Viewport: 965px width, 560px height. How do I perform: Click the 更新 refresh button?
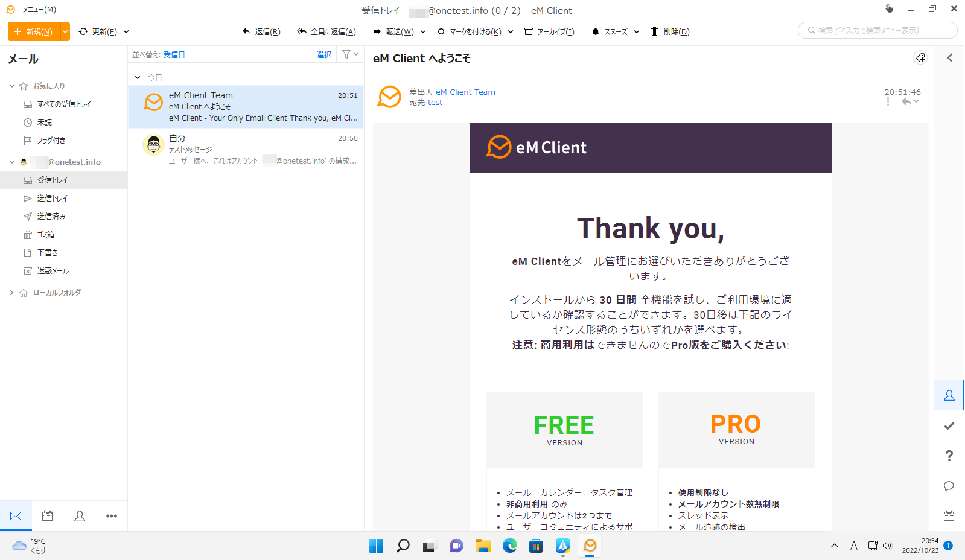point(98,31)
